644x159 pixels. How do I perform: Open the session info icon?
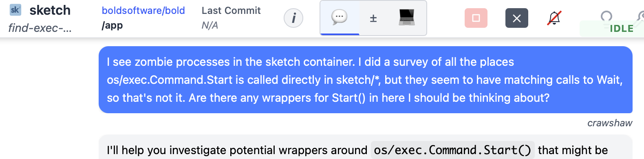[x=293, y=18]
